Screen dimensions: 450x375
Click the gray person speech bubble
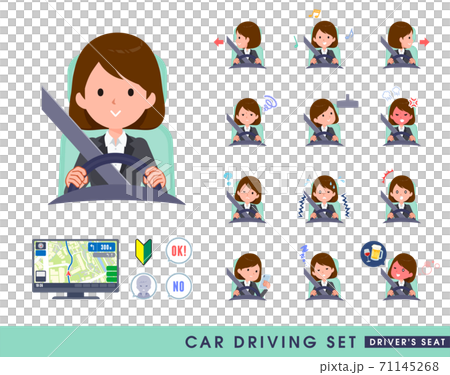pyautogui.click(x=144, y=286)
